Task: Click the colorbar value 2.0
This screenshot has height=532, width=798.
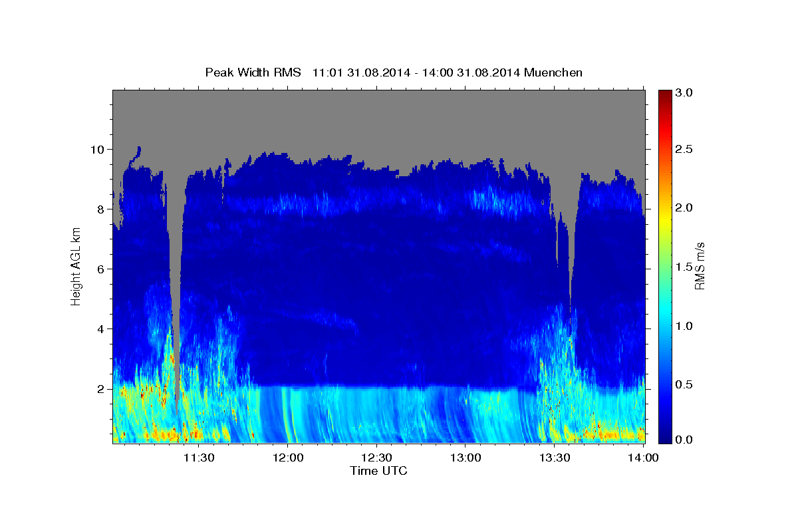Action: pyautogui.click(x=685, y=207)
